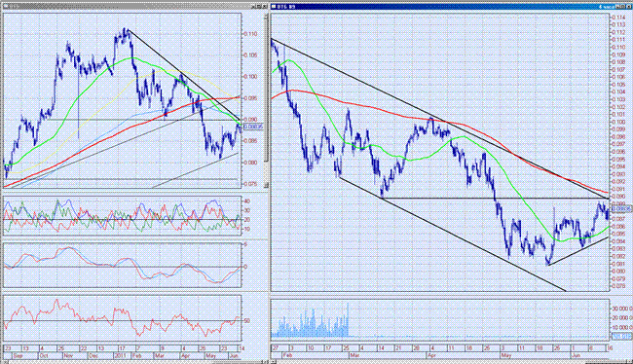Maximize the right chart window
Image resolution: width=633 pixels, height=364 pixels.
622,7
